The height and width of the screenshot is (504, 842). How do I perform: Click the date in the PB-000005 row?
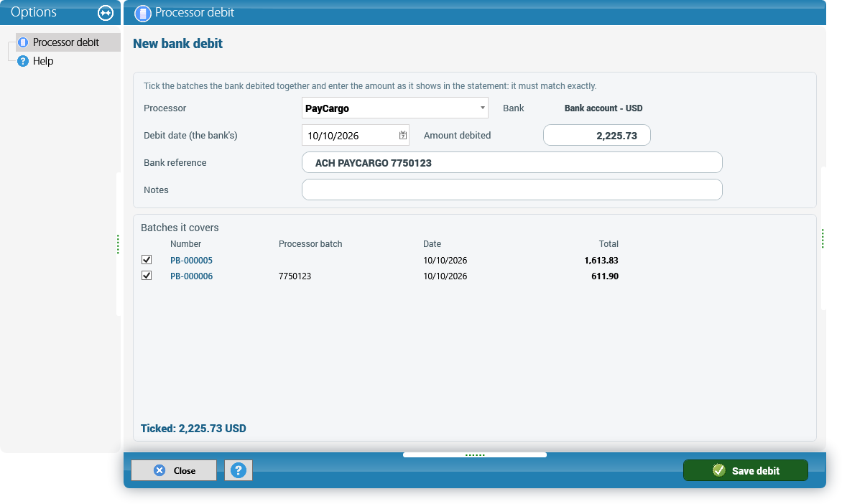(445, 261)
